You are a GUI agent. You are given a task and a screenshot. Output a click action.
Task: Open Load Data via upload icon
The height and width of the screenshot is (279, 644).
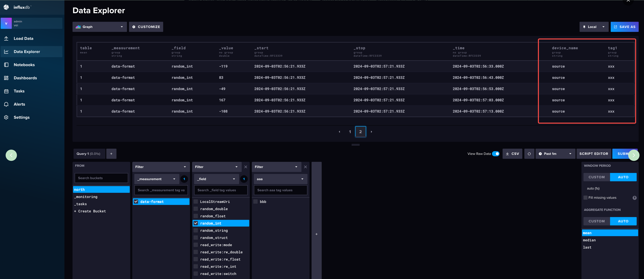click(x=6, y=38)
